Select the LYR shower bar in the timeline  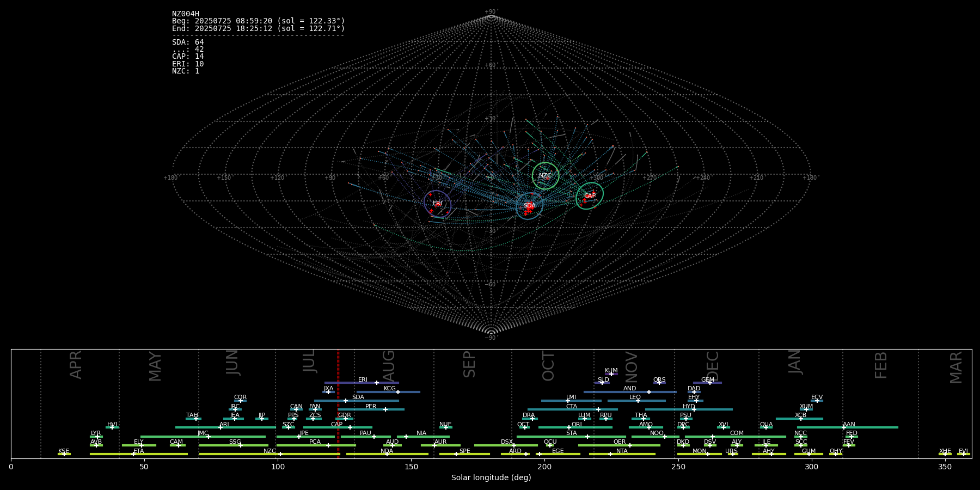(96, 437)
